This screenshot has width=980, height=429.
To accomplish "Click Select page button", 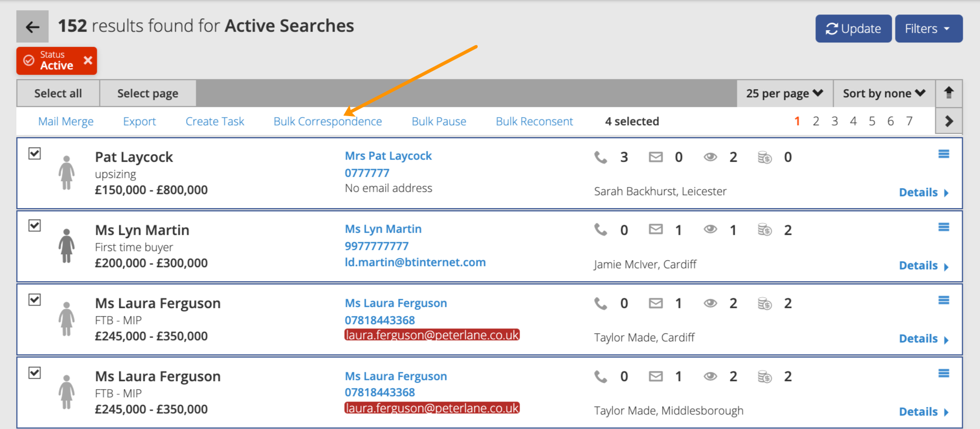I will (148, 94).
